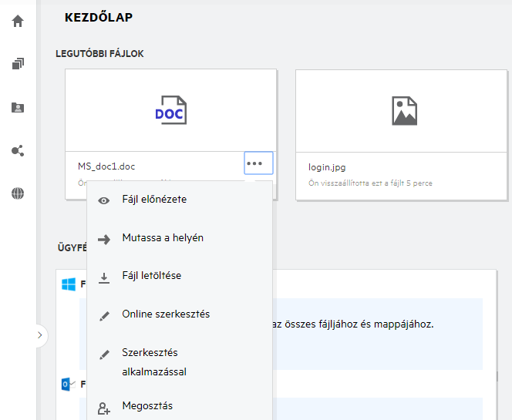Open the globe public links sidebar icon
The image size is (512, 420).
(x=18, y=193)
